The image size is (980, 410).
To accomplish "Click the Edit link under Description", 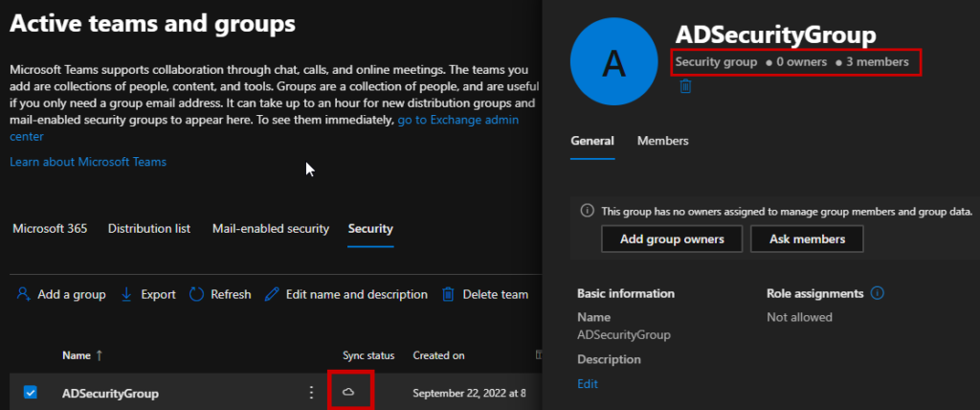I will [587, 384].
